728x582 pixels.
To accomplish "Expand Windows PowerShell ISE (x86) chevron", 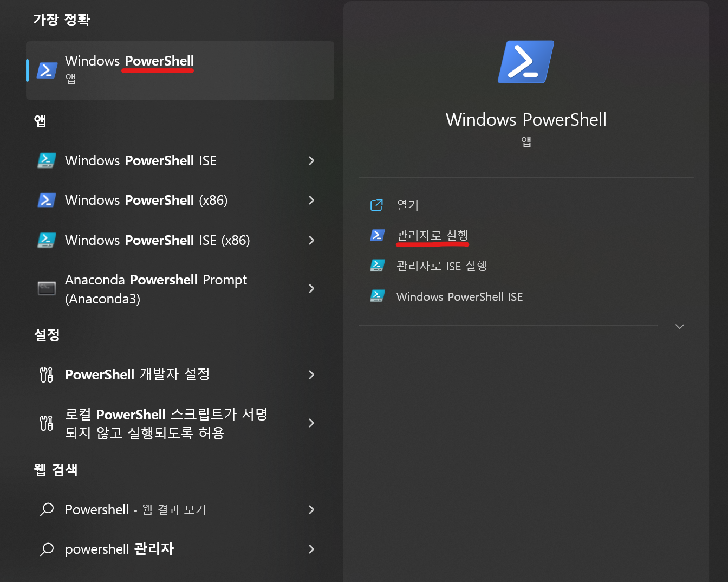I will point(311,240).
